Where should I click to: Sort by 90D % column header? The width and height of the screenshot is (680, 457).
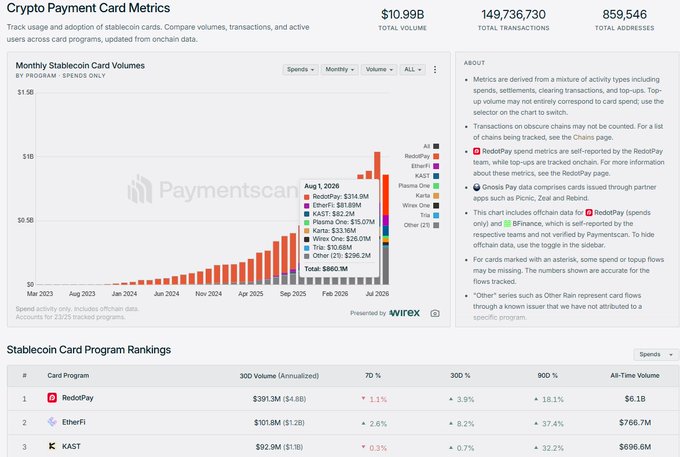point(547,375)
